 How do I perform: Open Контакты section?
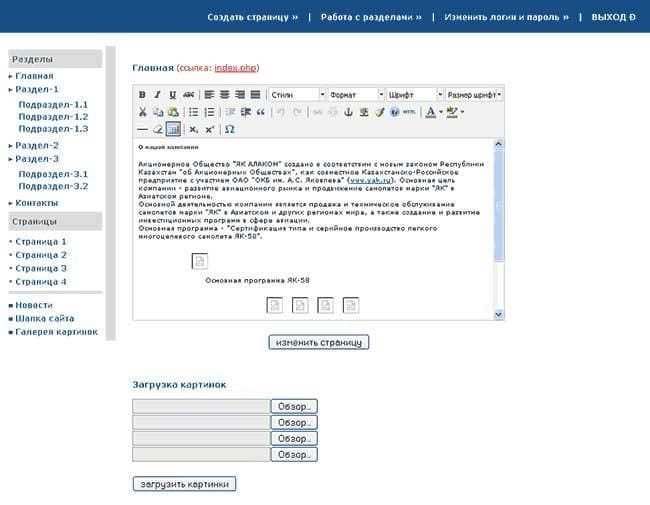(36, 203)
